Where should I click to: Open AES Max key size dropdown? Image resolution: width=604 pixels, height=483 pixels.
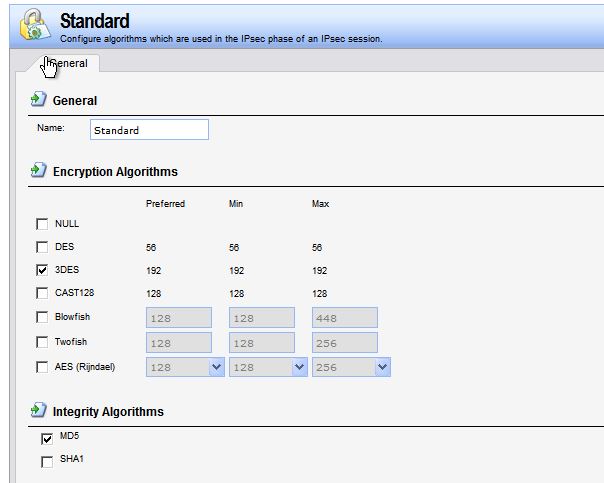point(382,367)
